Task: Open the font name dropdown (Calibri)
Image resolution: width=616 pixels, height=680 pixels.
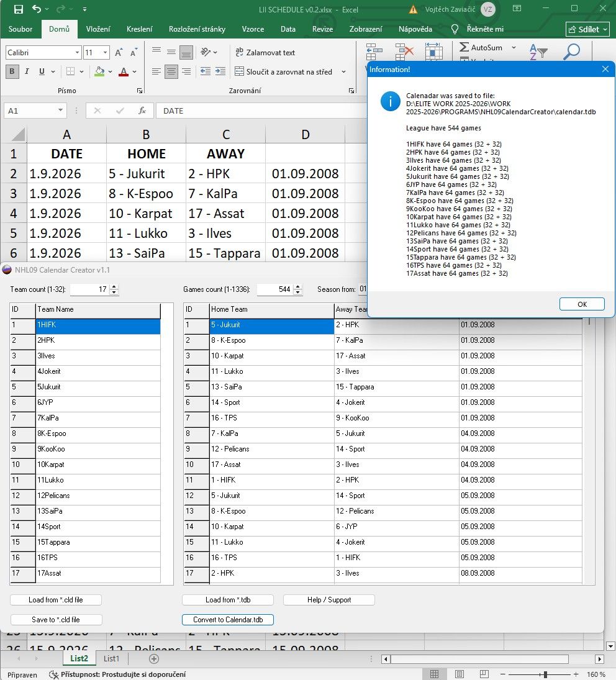Action: click(x=77, y=52)
